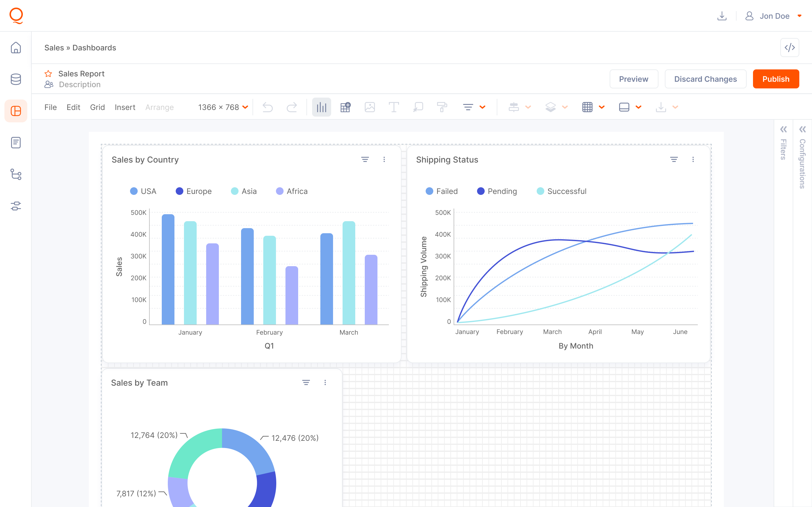Click the insert chart toolbar icon
Image resolution: width=812 pixels, height=507 pixels.
[321, 107]
